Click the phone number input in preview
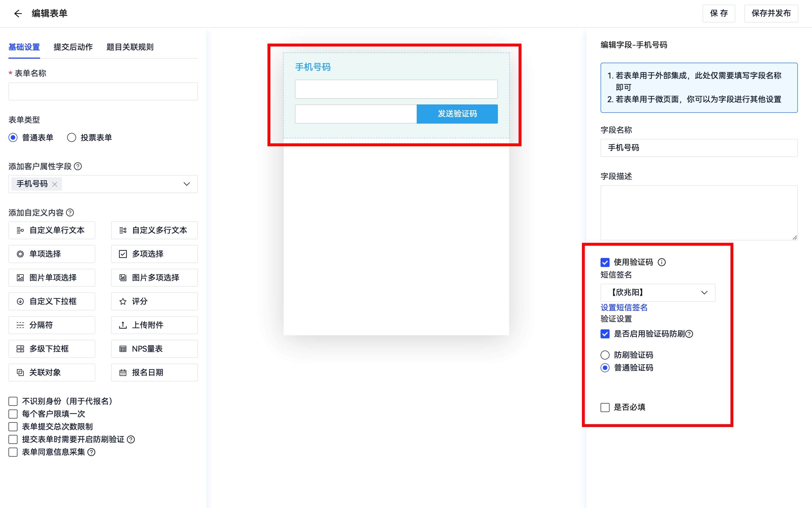Viewport: 812px width, 508px height. pyautogui.click(x=396, y=89)
